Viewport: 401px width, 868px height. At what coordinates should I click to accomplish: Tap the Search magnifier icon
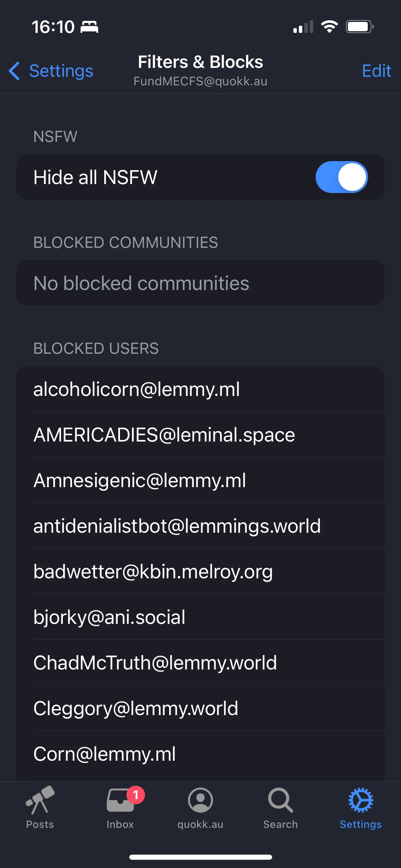click(280, 800)
